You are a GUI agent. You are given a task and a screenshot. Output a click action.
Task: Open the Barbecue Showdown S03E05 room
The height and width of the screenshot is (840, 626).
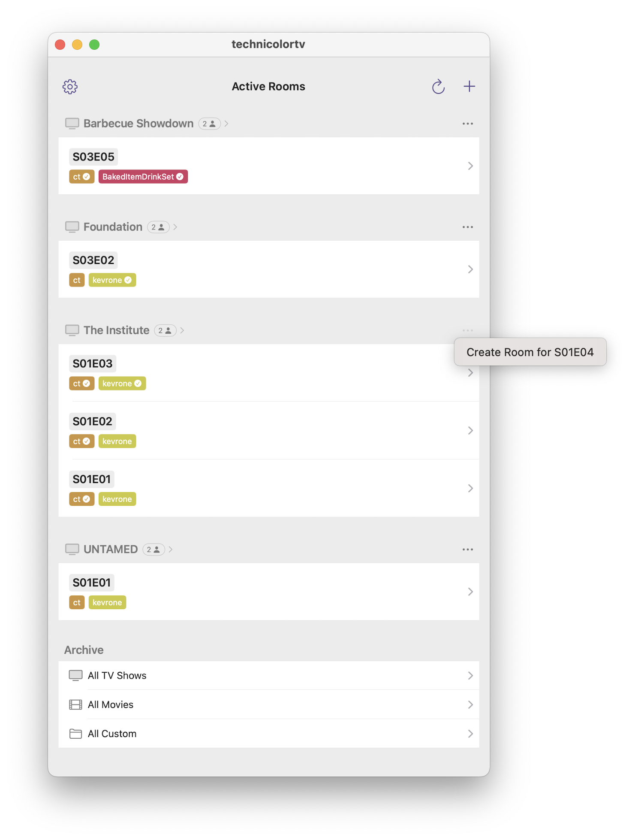(x=269, y=166)
